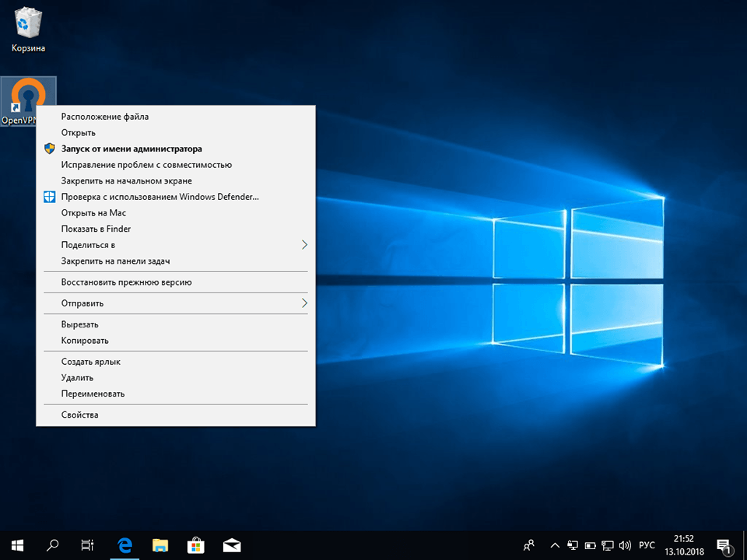Click the UAC shield icon beside Запуск от имени администратора
Image resolution: width=747 pixels, height=560 pixels.
tap(50, 149)
